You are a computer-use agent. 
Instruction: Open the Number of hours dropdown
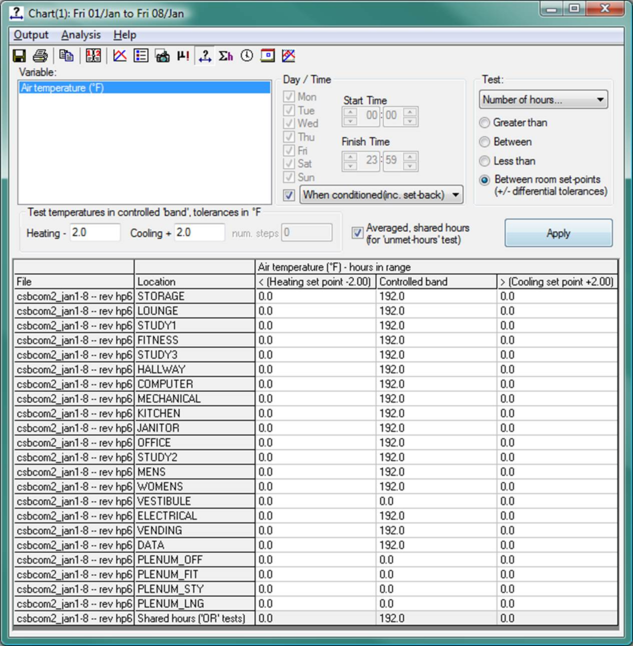coord(543,100)
